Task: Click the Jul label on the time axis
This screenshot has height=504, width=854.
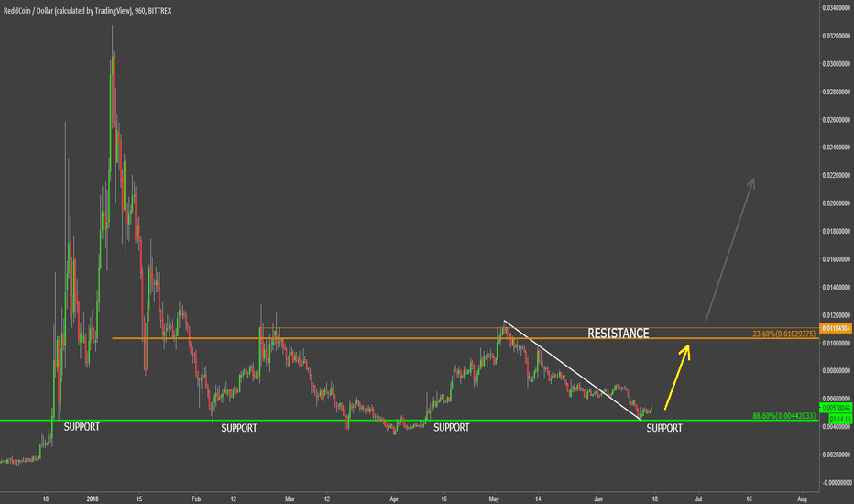Action: coord(698,499)
